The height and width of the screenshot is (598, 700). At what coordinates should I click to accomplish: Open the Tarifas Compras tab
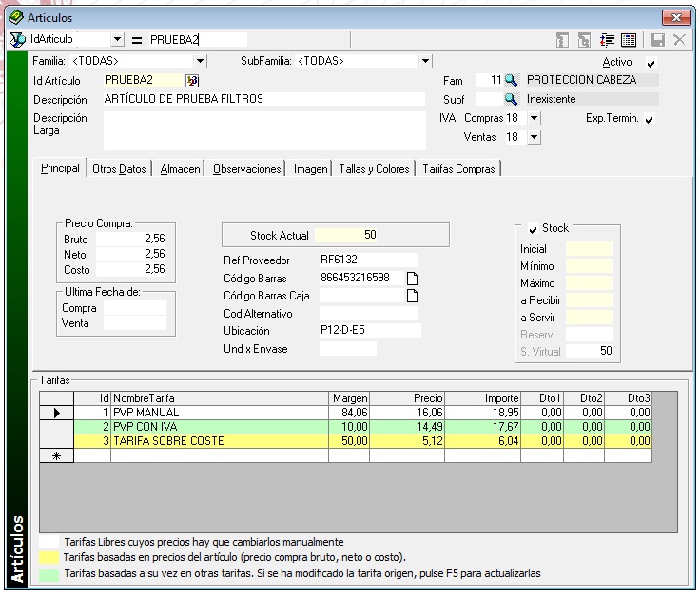(x=458, y=169)
